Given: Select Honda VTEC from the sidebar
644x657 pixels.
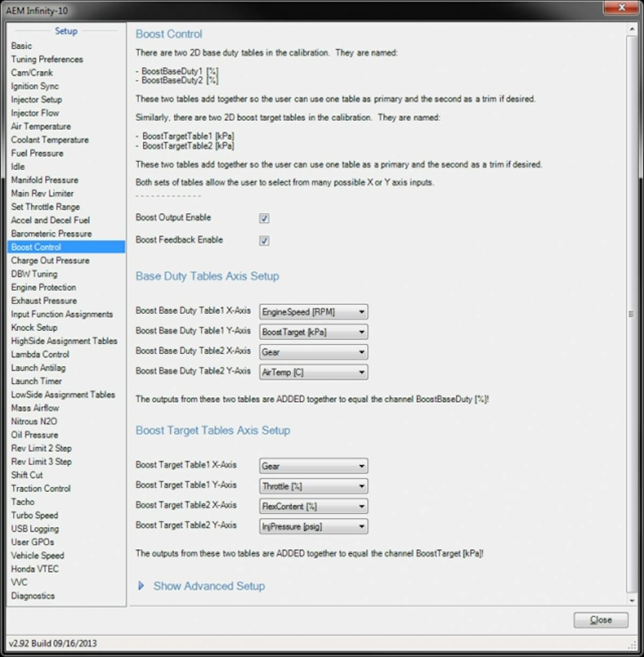Looking at the screenshot, I should point(35,569).
